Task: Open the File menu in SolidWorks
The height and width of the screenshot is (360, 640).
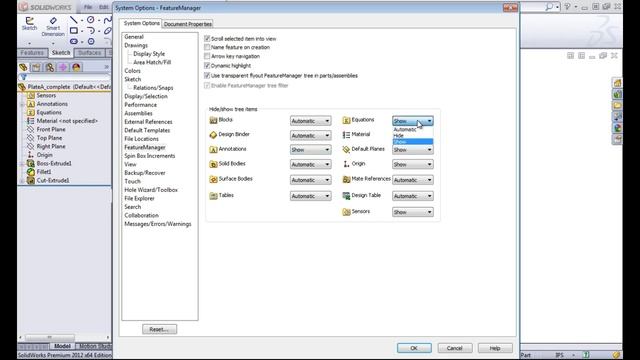Action: point(88,7)
